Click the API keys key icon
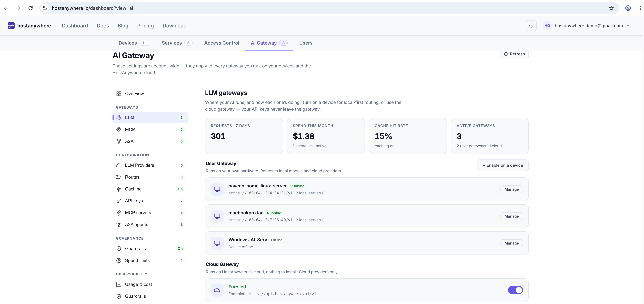Image resolution: width=644 pixels, height=304 pixels. tap(119, 201)
